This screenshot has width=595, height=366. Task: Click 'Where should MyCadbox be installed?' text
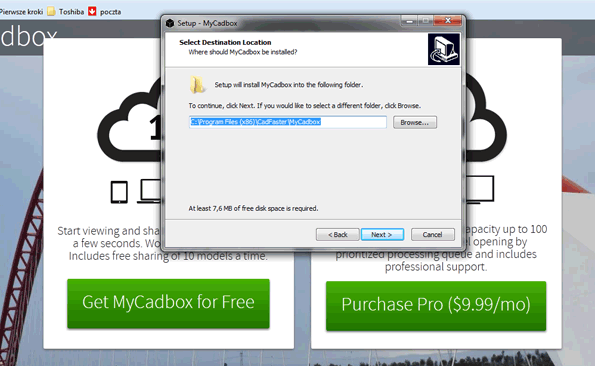pyautogui.click(x=243, y=52)
